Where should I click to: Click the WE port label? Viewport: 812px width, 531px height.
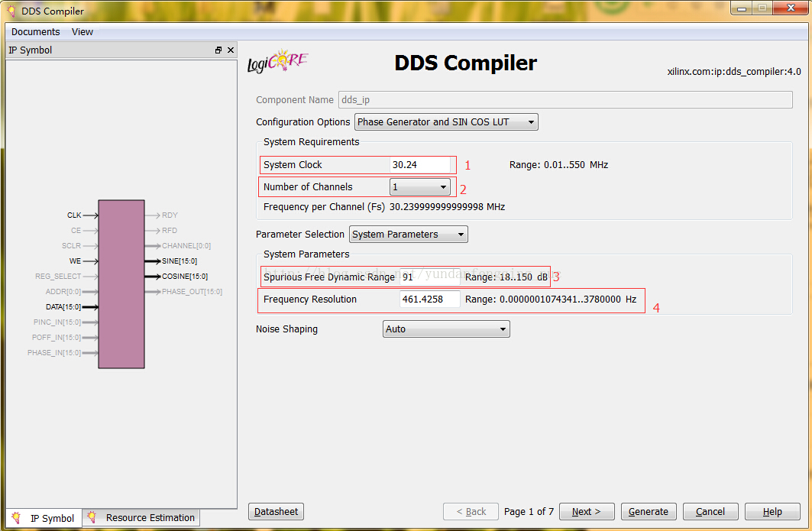(x=75, y=261)
